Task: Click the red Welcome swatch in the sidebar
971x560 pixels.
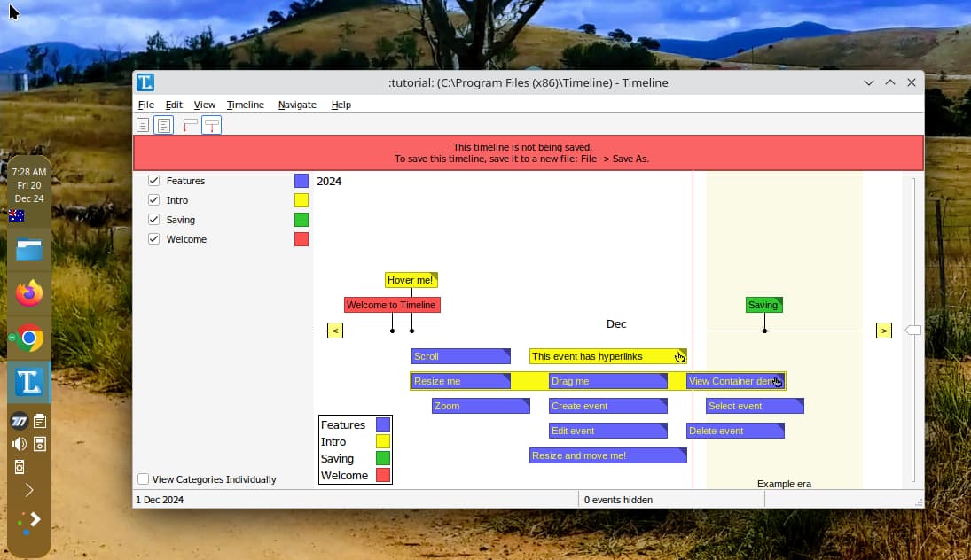Action: point(301,239)
